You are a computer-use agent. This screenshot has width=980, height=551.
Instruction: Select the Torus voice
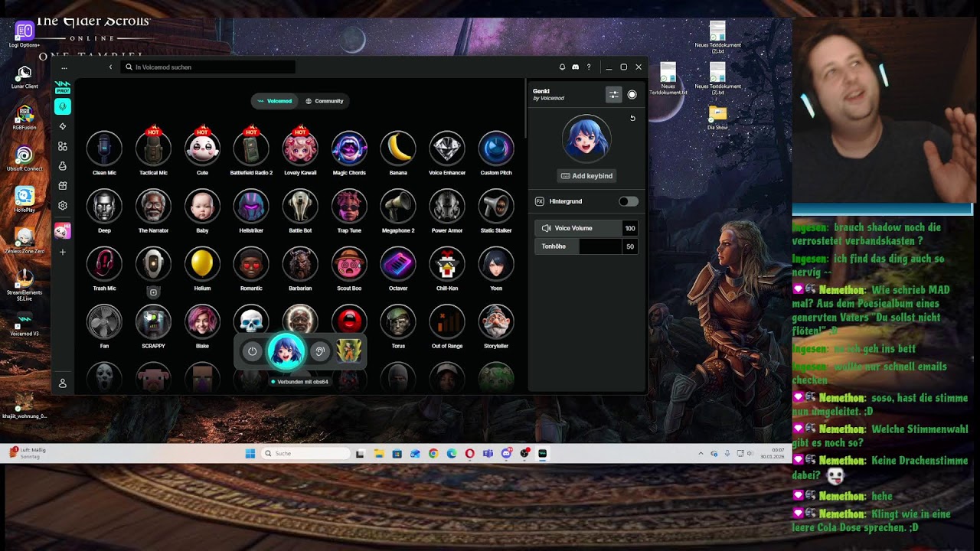click(x=398, y=321)
